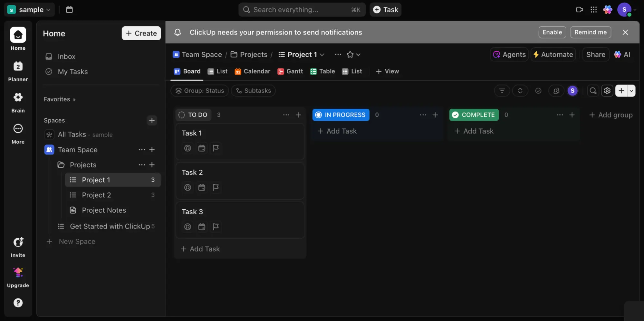Set due date icon on Task 2
Viewport: 644px width, 321px height.
202,187
